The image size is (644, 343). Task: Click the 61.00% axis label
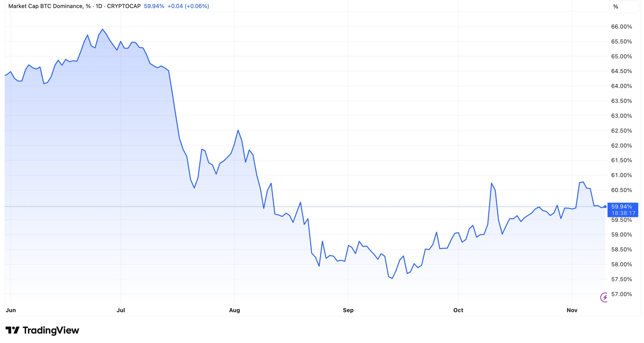[x=622, y=175]
